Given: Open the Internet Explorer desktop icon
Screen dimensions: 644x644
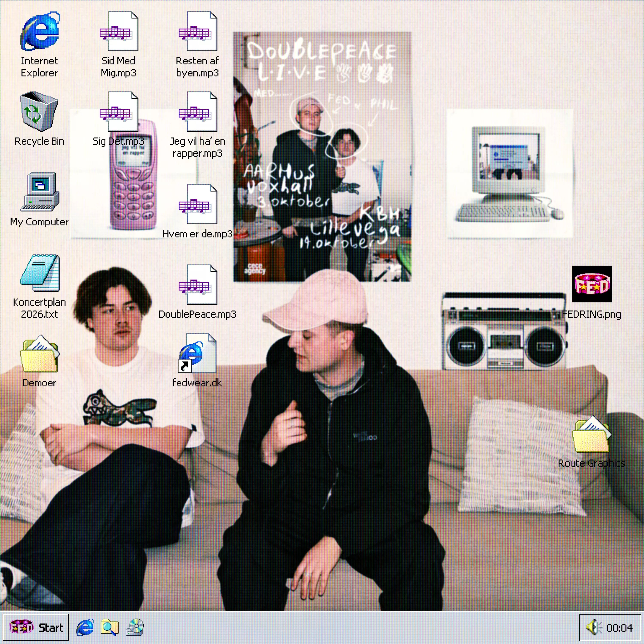Looking at the screenshot, I should tap(40, 32).
